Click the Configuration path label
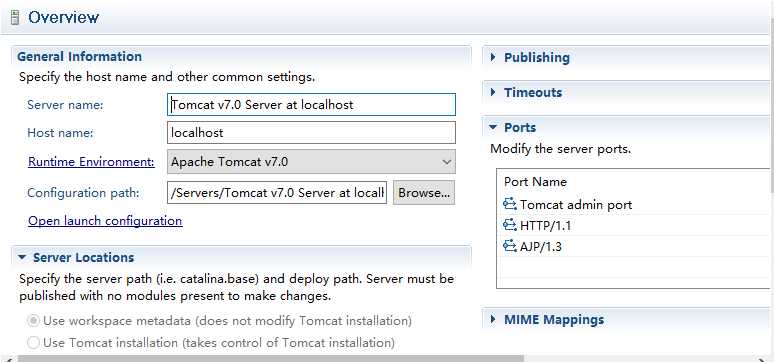Screen dimensions: 774x362 [x=83, y=193]
